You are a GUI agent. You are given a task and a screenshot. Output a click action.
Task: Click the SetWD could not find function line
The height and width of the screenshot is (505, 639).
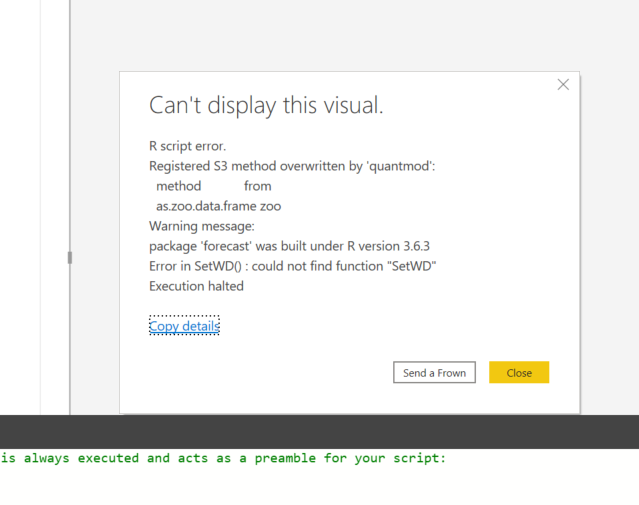pyautogui.click(x=293, y=266)
